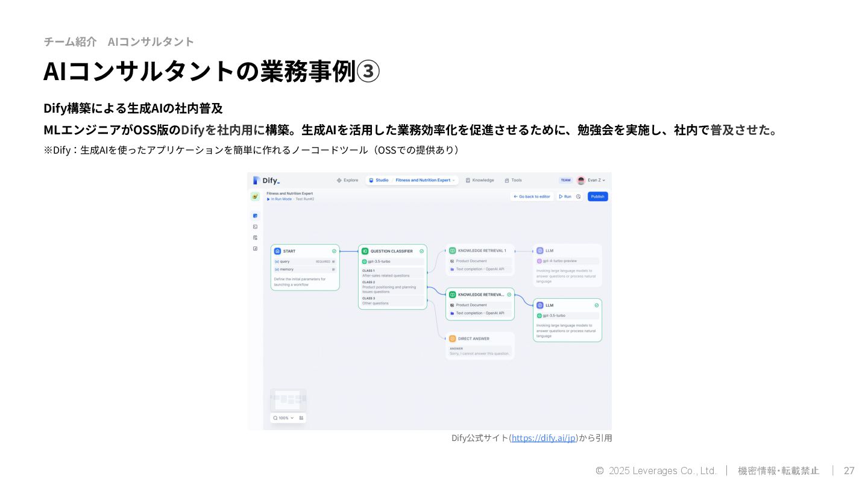Open the https://dify.ai/jp link
868x488 pixels.
(x=544, y=438)
